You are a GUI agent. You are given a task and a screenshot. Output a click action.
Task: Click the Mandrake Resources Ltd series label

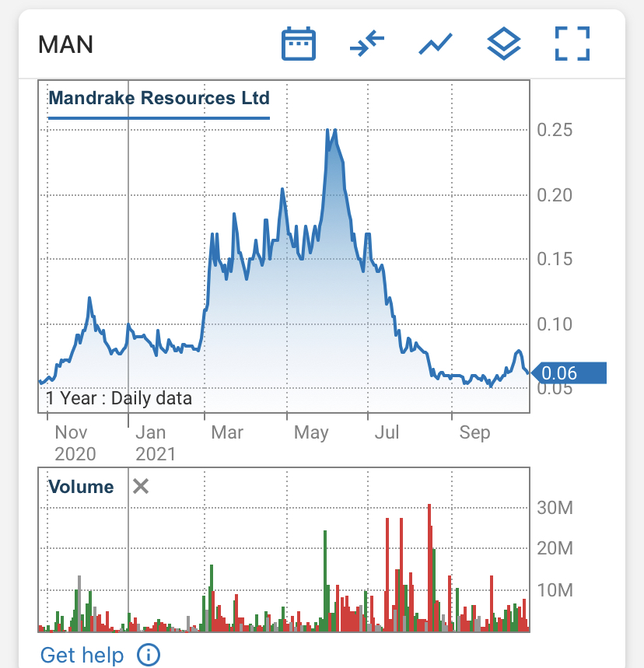tap(159, 98)
